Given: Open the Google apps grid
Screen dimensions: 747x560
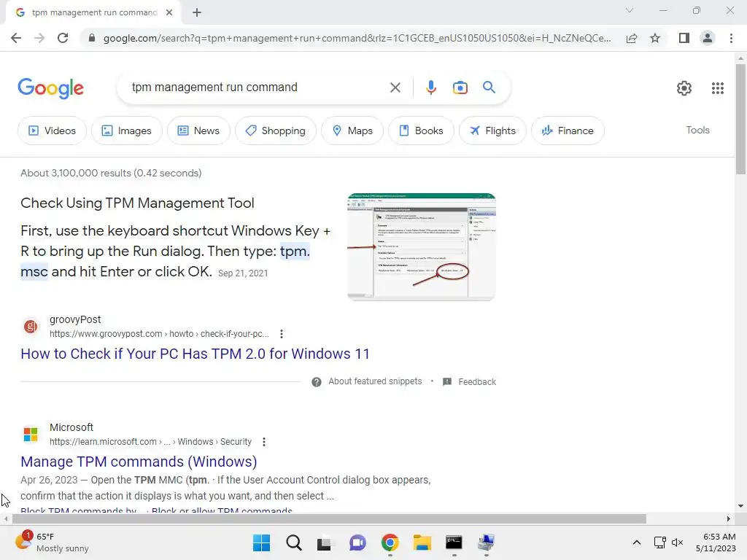Looking at the screenshot, I should [x=718, y=88].
